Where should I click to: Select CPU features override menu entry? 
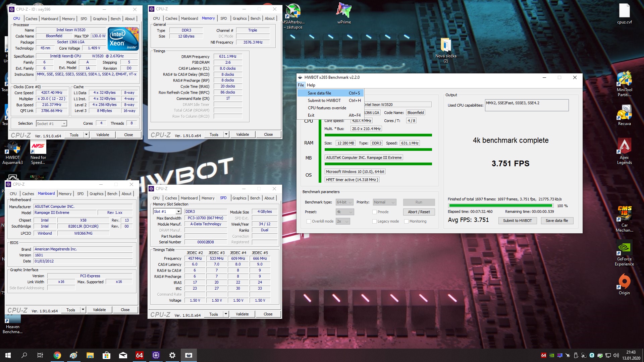pyautogui.click(x=330, y=108)
